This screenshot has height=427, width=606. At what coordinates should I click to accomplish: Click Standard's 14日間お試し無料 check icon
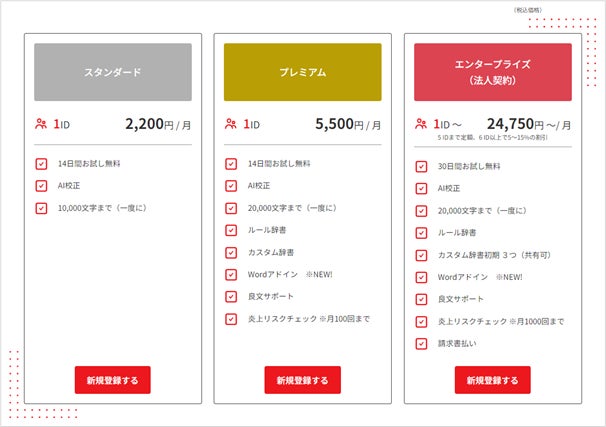41,163
